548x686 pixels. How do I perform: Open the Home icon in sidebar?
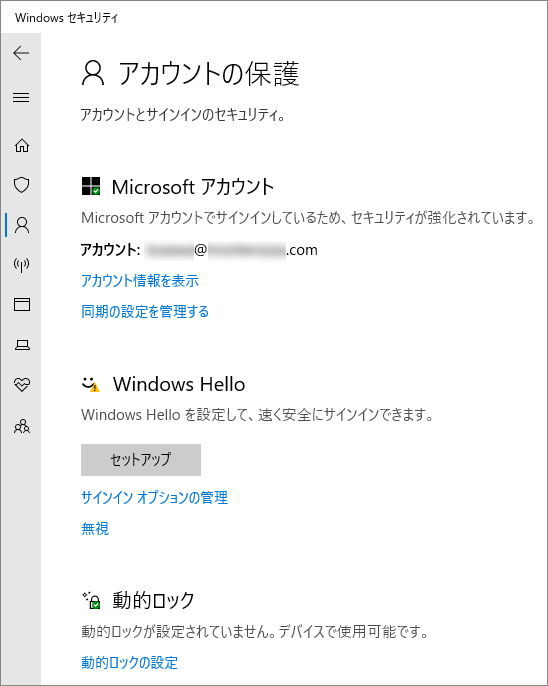click(21, 145)
